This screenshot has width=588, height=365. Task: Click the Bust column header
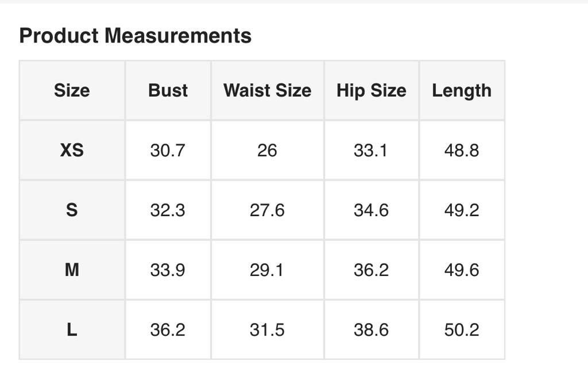pos(168,90)
